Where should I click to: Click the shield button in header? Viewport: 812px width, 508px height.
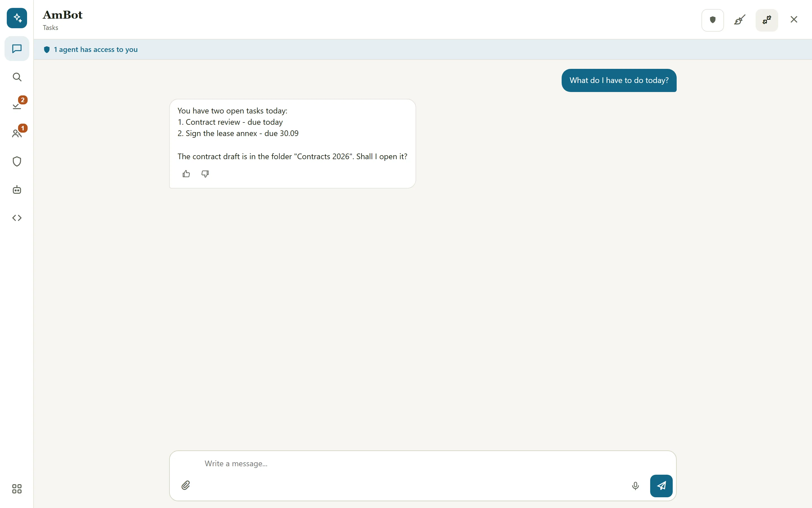tap(713, 20)
